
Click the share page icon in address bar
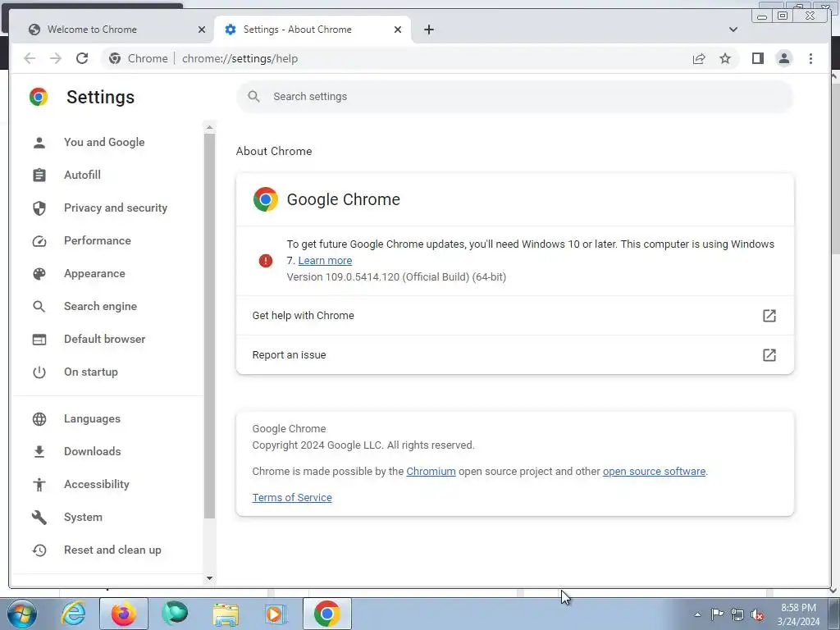pyautogui.click(x=699, y=58)
